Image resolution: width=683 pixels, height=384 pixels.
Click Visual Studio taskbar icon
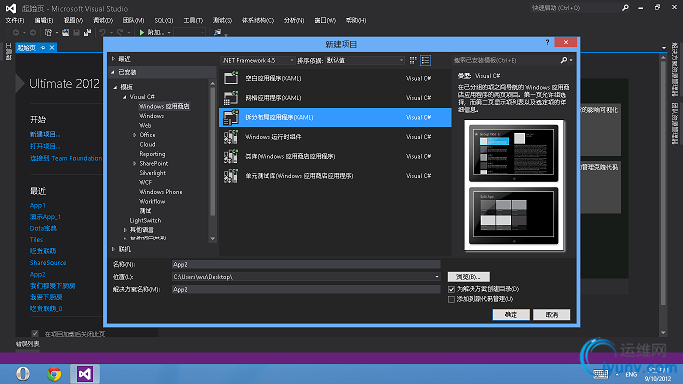(x=85, y=374)
